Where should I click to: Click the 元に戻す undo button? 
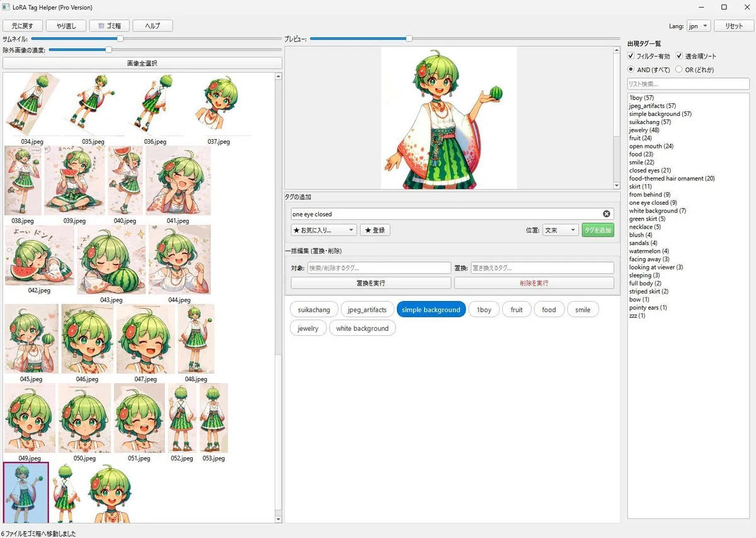click(23, 26)
